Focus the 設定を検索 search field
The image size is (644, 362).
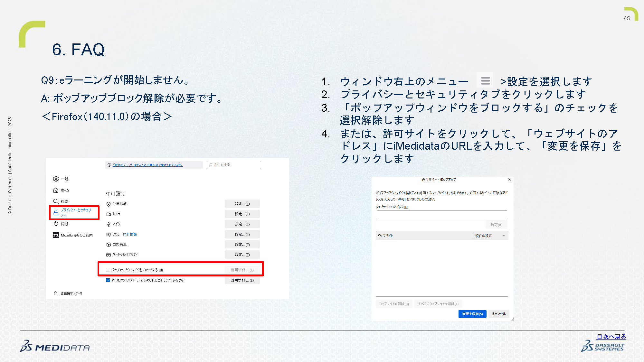pyautogui.click(x=234, y=165)
